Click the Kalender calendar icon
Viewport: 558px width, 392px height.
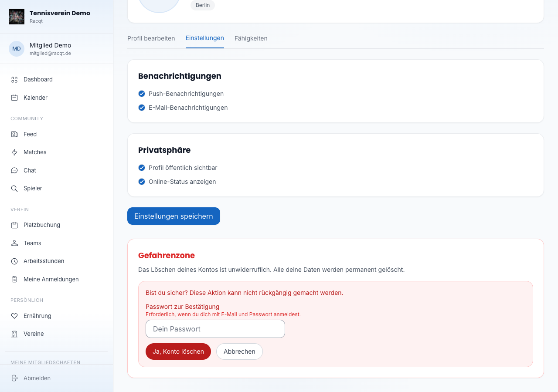[x=14, y=98]
